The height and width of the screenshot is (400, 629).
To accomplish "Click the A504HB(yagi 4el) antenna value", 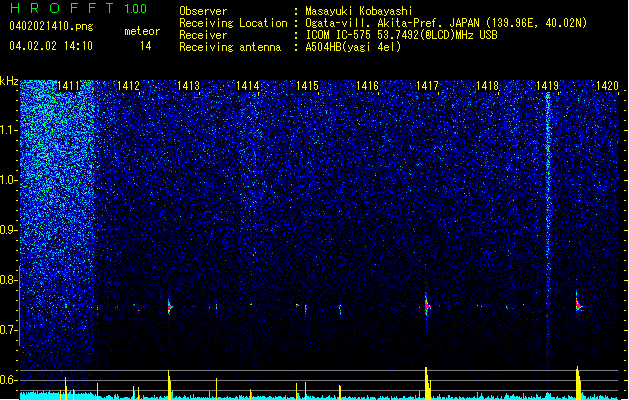I will click(x=353, y=47).
